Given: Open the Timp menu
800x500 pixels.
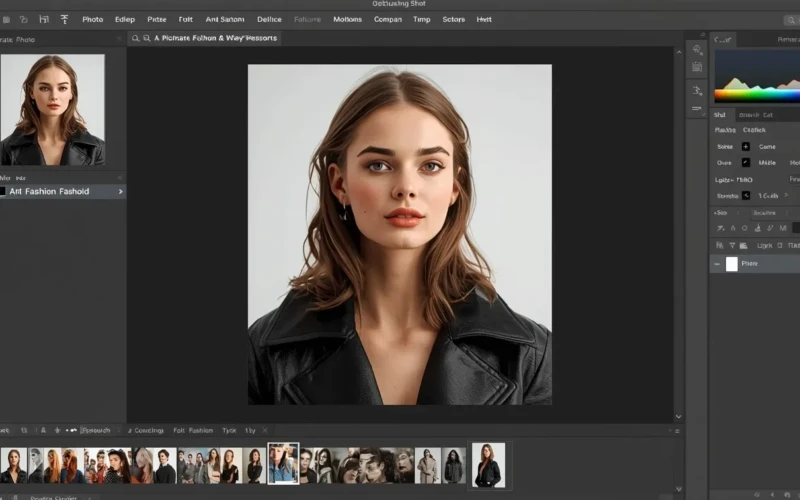Looking at the screenshot, I should click(x=421, y=19).
